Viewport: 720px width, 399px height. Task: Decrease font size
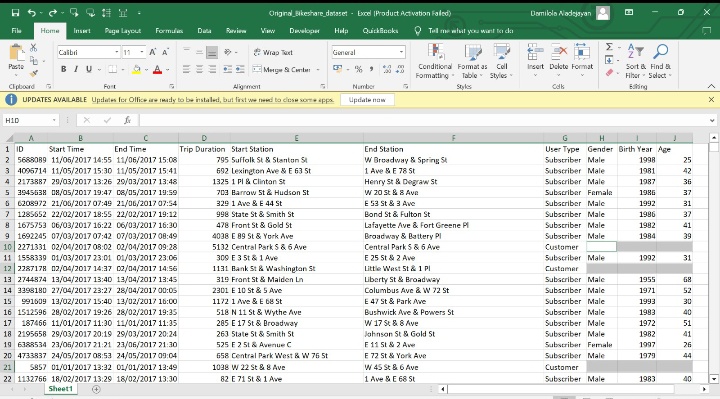point(165,52)
